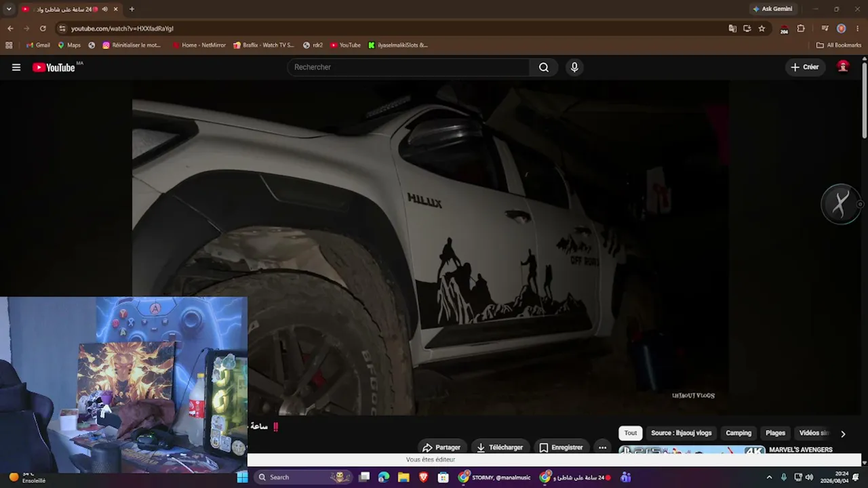Open the video's more actions menu

602,447
